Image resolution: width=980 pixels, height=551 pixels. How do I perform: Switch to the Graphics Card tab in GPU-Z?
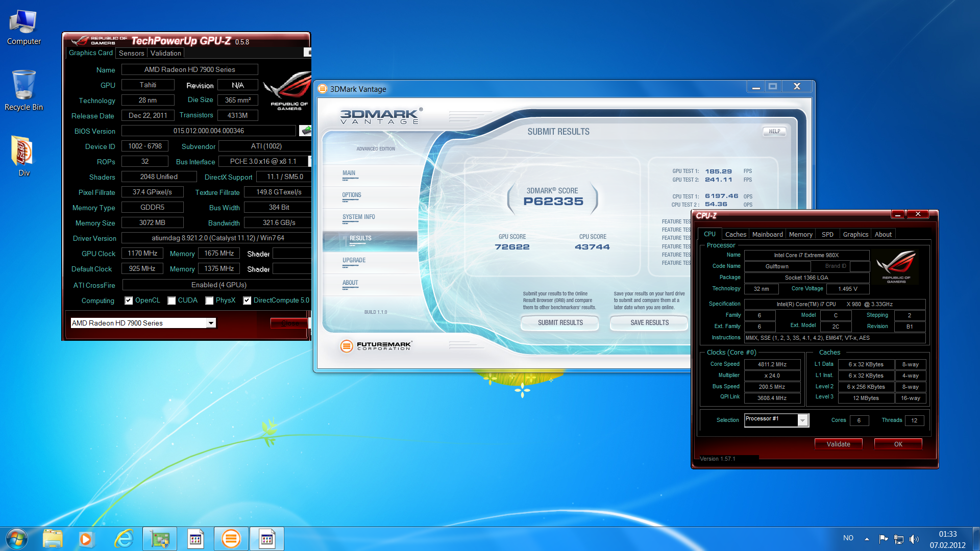pyautogui.click(x=90, y=53)
